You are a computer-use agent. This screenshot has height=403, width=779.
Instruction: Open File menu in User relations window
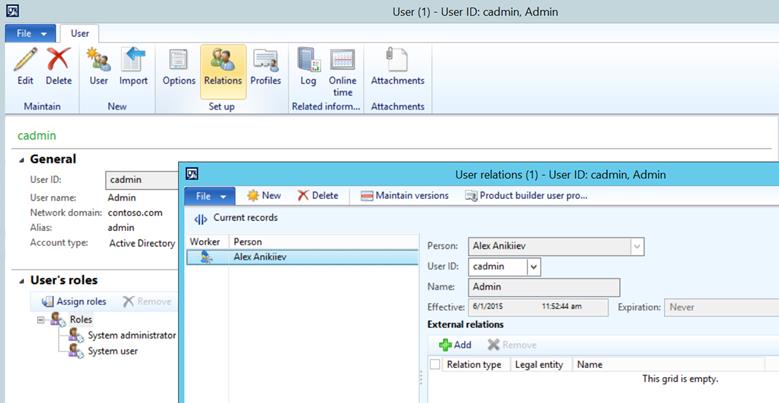pos(210,196)
